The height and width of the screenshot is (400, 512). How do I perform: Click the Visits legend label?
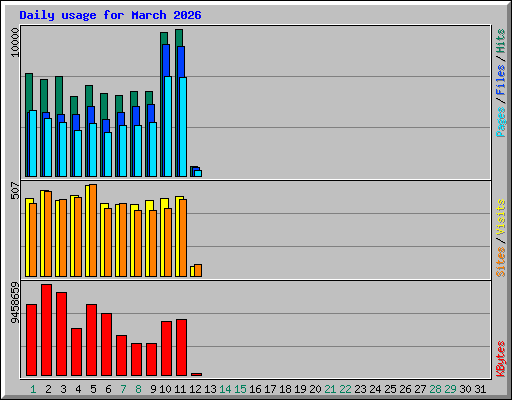(x=501, y=217)
